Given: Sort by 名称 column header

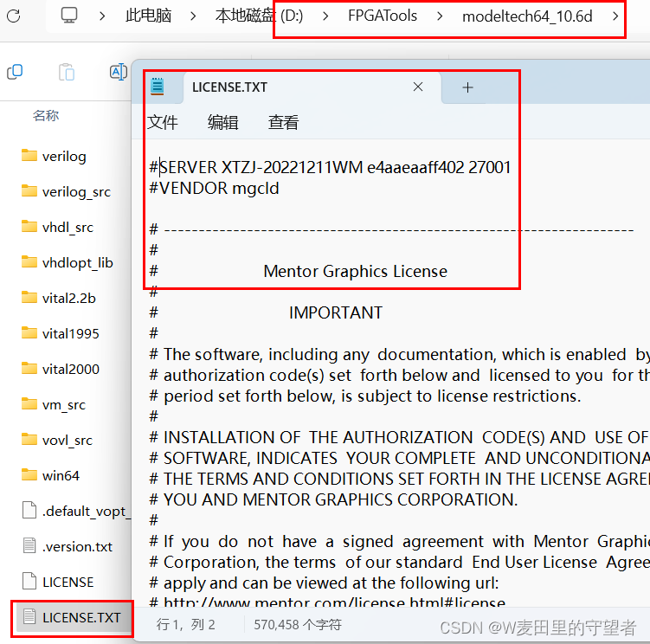Looking at the screenshot, I should pyautogui.click(x=46, y=115).
